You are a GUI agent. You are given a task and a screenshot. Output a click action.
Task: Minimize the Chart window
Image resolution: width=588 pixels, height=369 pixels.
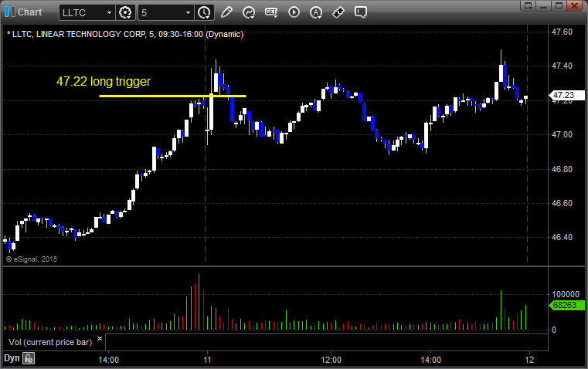543,5
